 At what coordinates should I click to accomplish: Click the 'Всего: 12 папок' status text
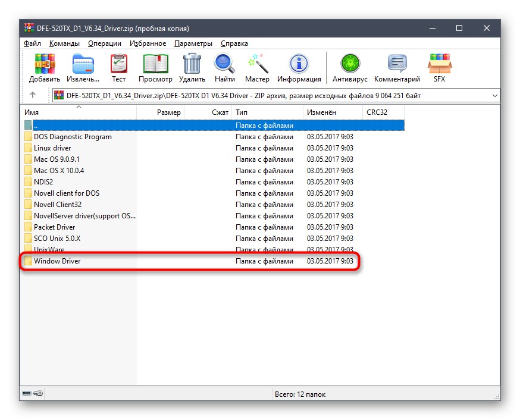300,394
